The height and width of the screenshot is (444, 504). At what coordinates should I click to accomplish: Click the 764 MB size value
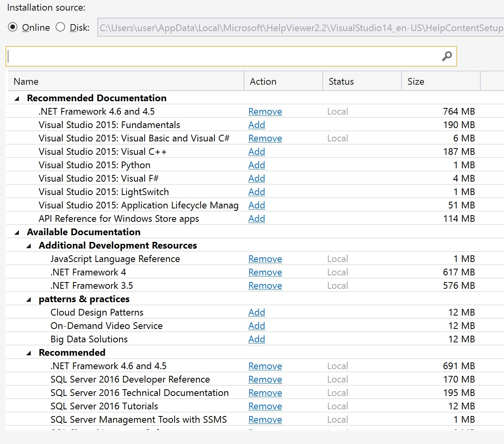(x=459, y=111)
